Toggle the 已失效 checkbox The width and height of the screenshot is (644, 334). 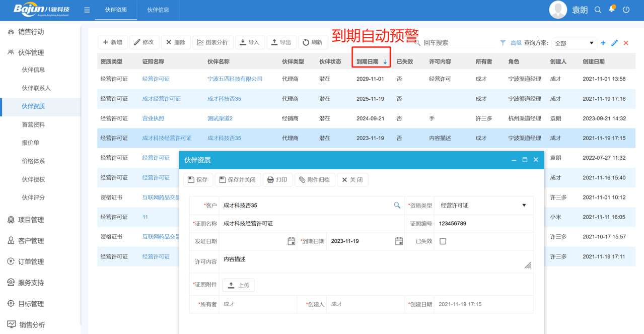coord(443,241)
